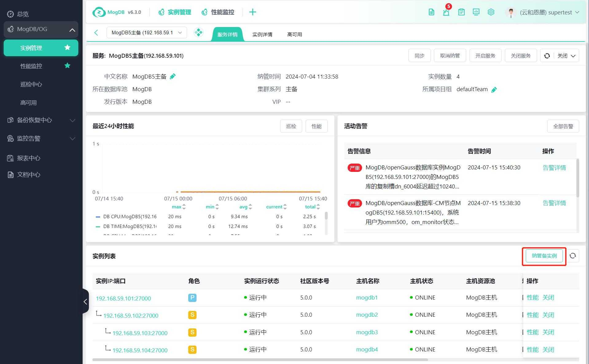
Task: Sort by max column arrows
Action: click(184, 207)
